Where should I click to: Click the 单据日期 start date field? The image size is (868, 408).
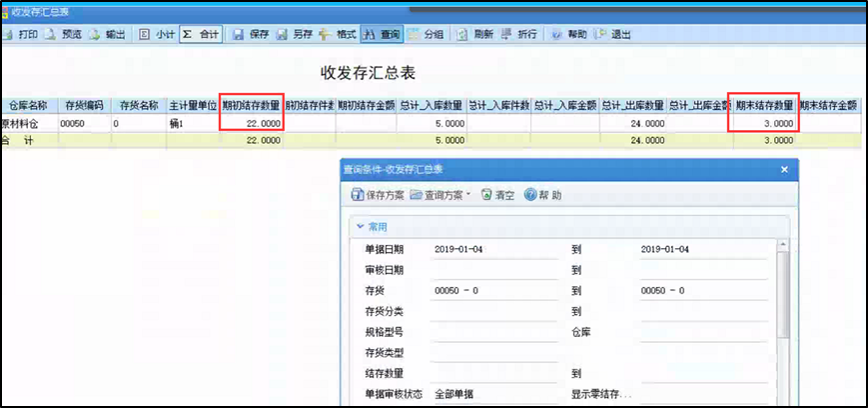click(x=496, y=249)
